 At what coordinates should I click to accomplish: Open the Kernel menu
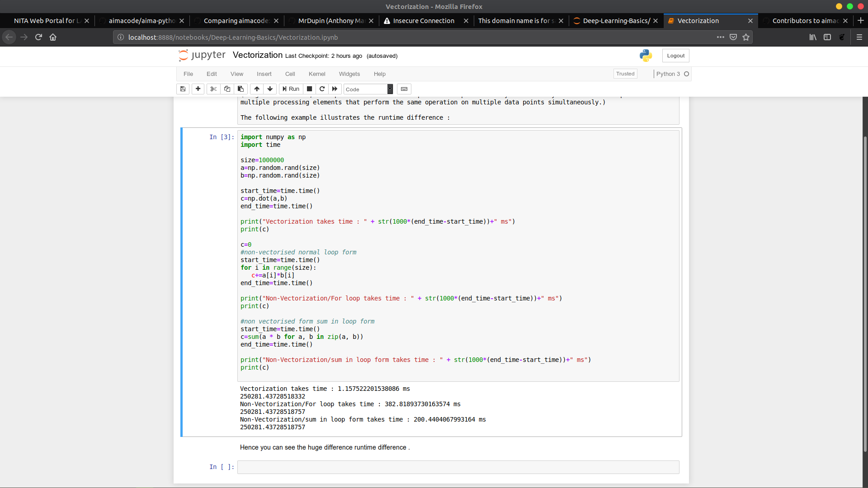click(317, 74)
